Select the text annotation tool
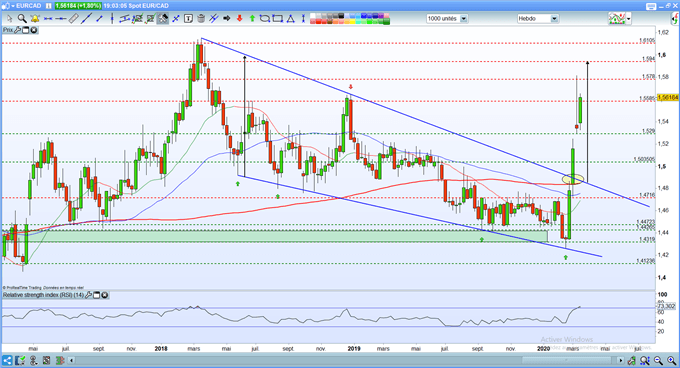The image size is (680, 368). coord(188,19)
